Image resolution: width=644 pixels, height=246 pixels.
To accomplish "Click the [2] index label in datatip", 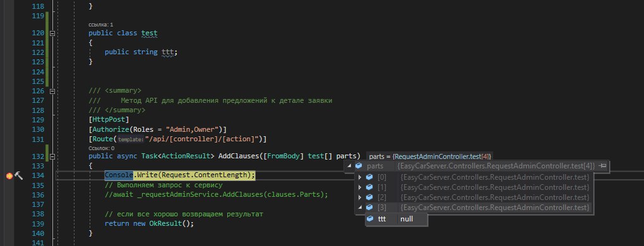I will click(x=382, y=197).
